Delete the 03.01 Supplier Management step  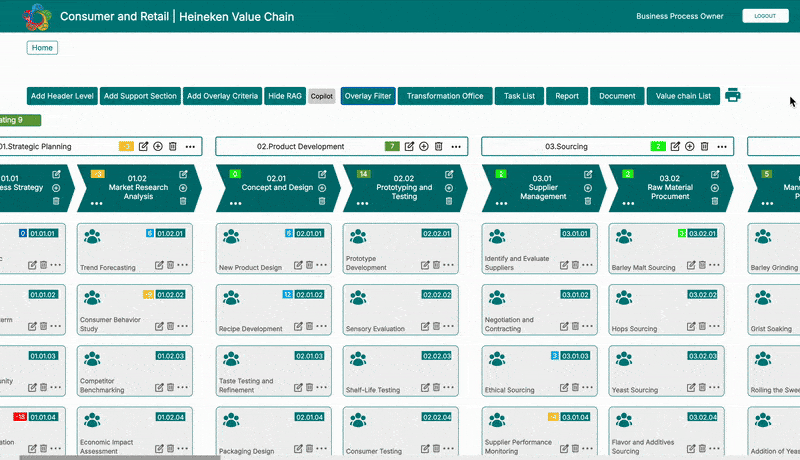click(x=588, y=201)
